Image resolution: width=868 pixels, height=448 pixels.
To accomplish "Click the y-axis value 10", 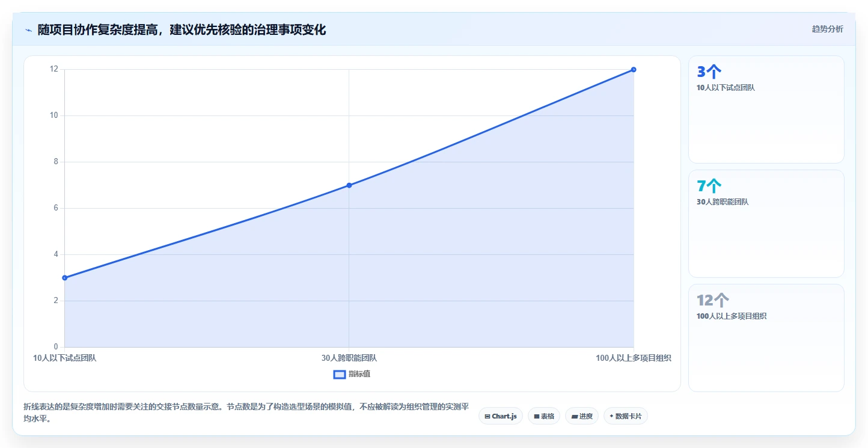I will (x=55, y=115).
